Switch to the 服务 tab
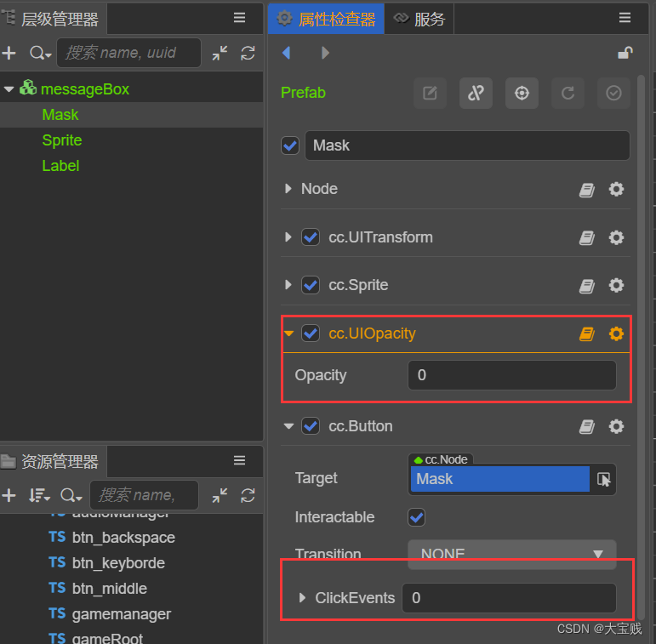This screenshot has width=656, height=644. pyautogui.click(x=420, y=19)
